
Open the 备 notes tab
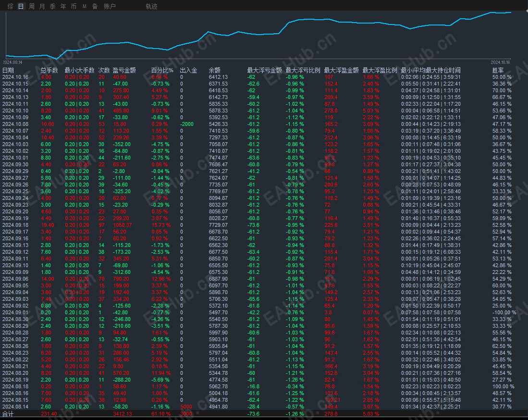tap(95, 6)
